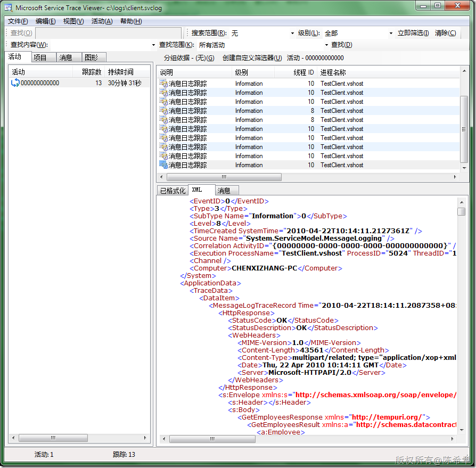Click the activity panel scroll-right arrow
This screenshot has width=476, height=468.
[145, 438]
